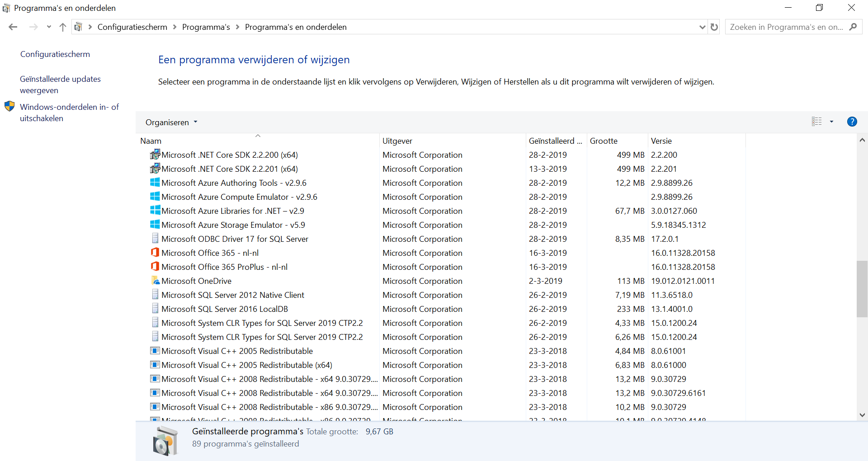868x461 pixels.
Task: Click the shield icon beside Windows-onderdelen
Action: [9, 107]
